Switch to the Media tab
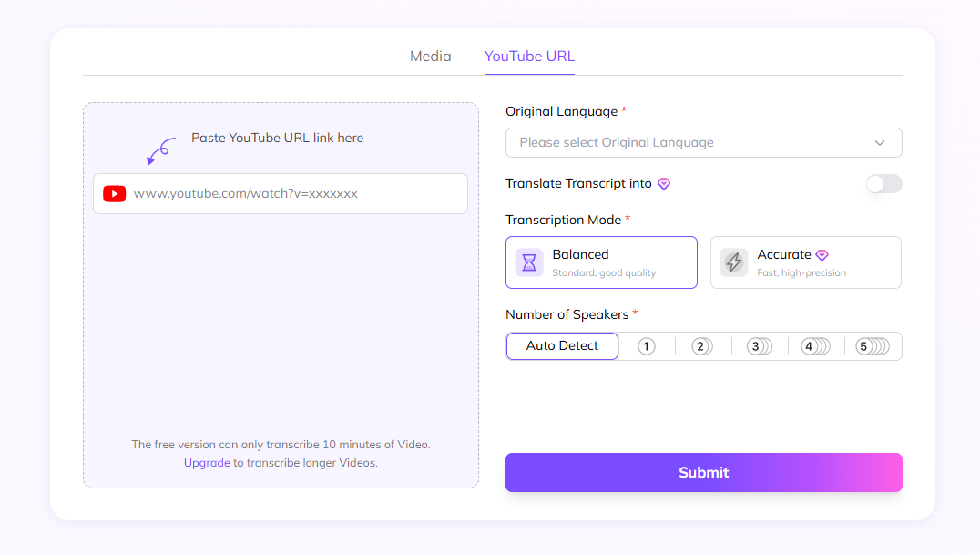 430,56
